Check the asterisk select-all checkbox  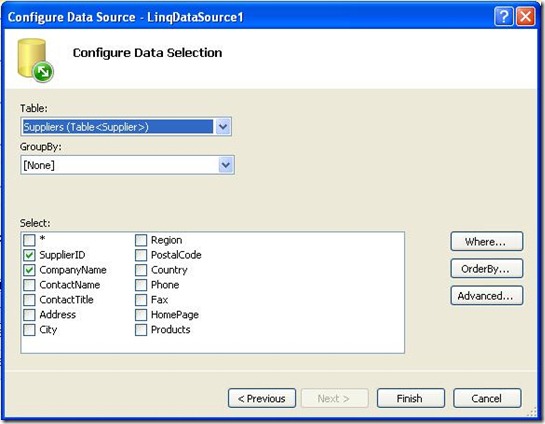(30, 240)
